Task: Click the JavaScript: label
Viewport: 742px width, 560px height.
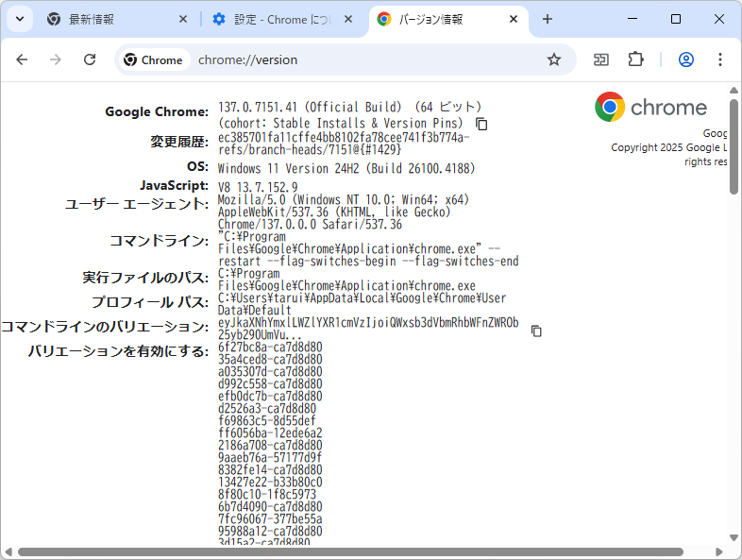Action: pos(174,185)
